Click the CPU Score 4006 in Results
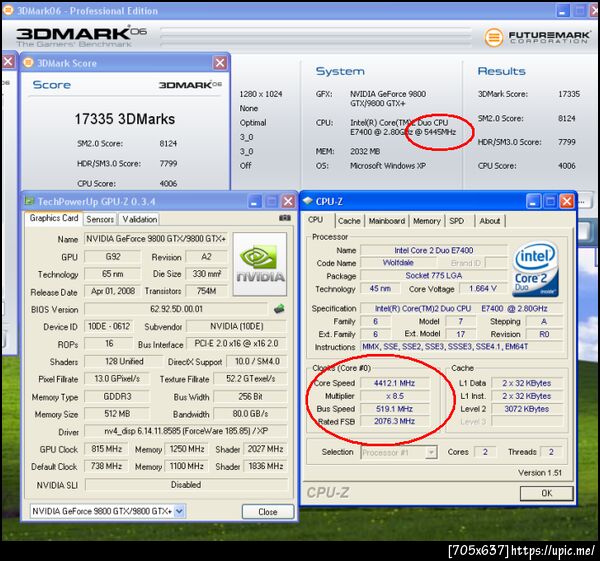The width and height of the screenshot is (600, 561). click(566, 166)
